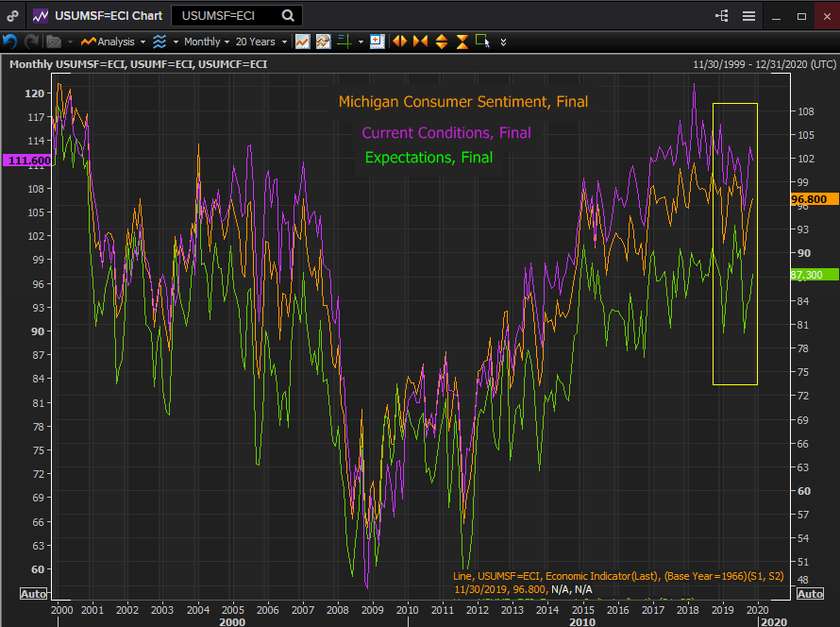
Task: Show more toolbar options chevron
Action: coord(503,42)
